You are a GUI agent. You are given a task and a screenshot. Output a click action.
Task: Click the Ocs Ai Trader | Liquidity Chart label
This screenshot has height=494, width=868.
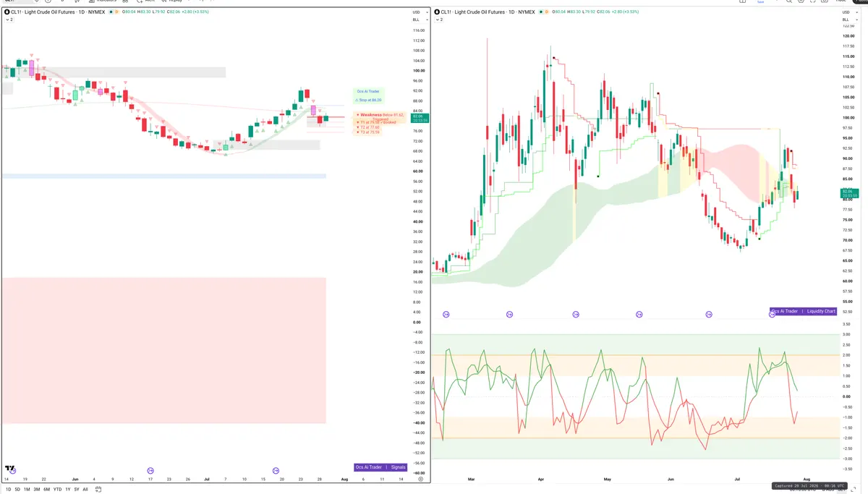[x=804, y=311]
